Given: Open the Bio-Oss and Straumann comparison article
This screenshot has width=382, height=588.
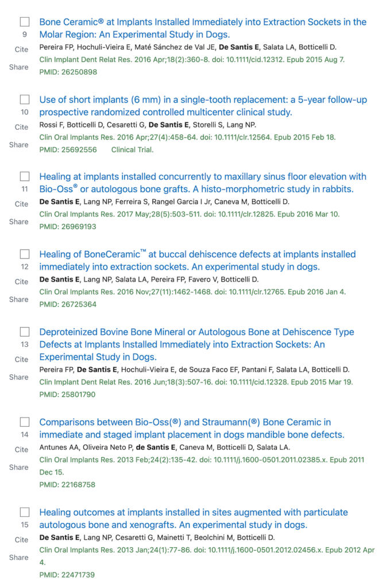Looking at the screenshot, I should (192, 428).
